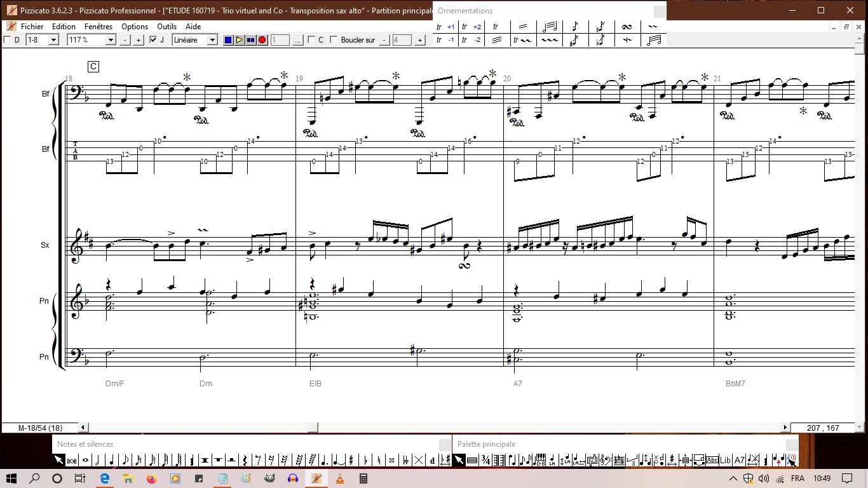Open the Fichier menu
This screenshot has width=868, height=488.
tap(32, 27)
